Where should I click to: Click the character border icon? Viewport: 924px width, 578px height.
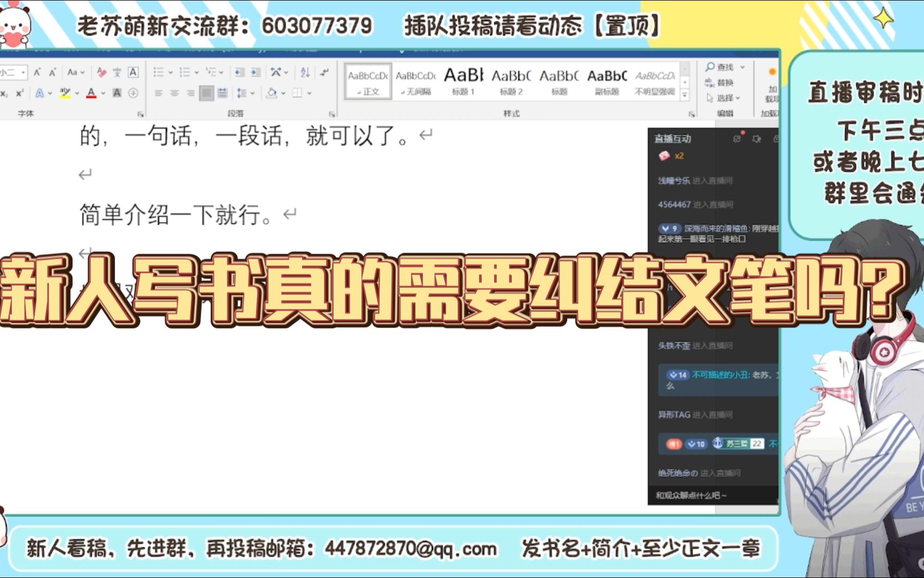coord(133,72)
